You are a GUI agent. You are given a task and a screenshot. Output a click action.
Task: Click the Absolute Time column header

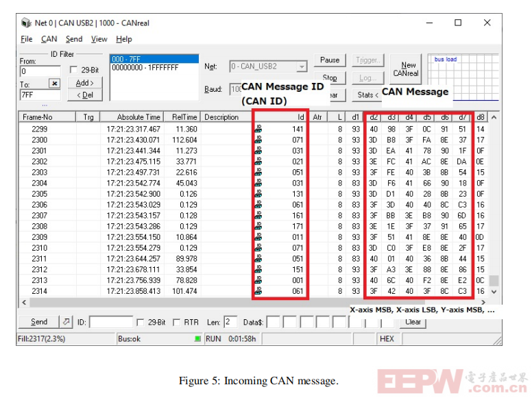132,117
